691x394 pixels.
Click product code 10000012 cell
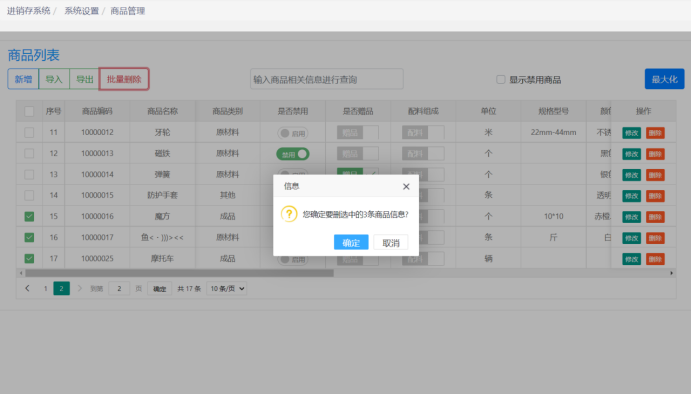pos(97,132)
